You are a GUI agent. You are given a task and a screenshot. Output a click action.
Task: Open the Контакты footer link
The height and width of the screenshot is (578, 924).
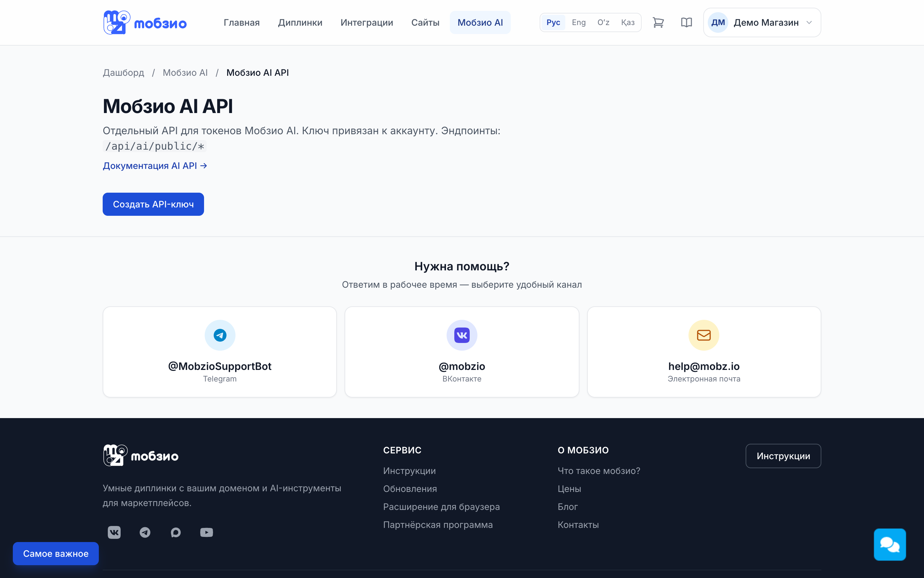578,524
